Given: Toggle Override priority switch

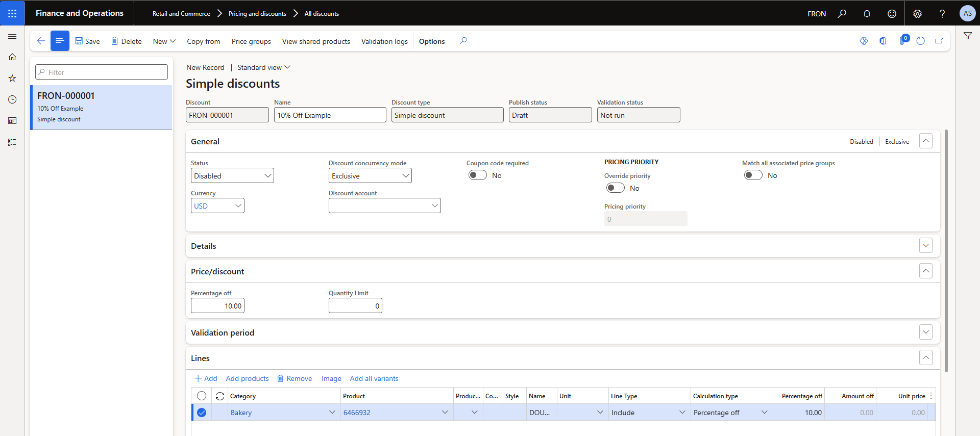Looking at the screenshot, I should pyautogui.click(x=616, y=188).
